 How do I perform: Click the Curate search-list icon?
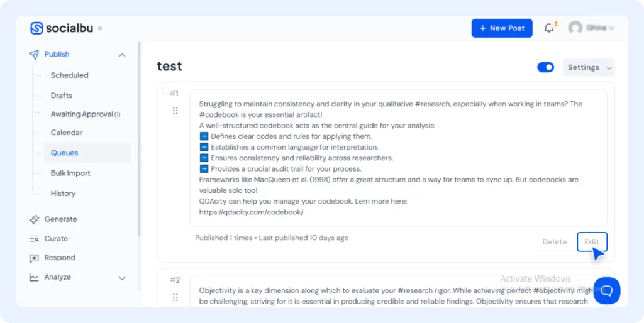point(34,238)
